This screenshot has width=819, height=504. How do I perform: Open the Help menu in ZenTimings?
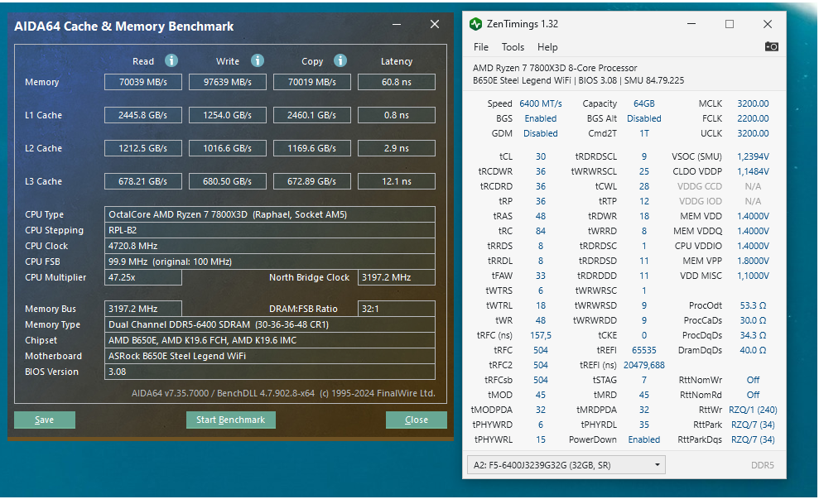coord(547,47)
